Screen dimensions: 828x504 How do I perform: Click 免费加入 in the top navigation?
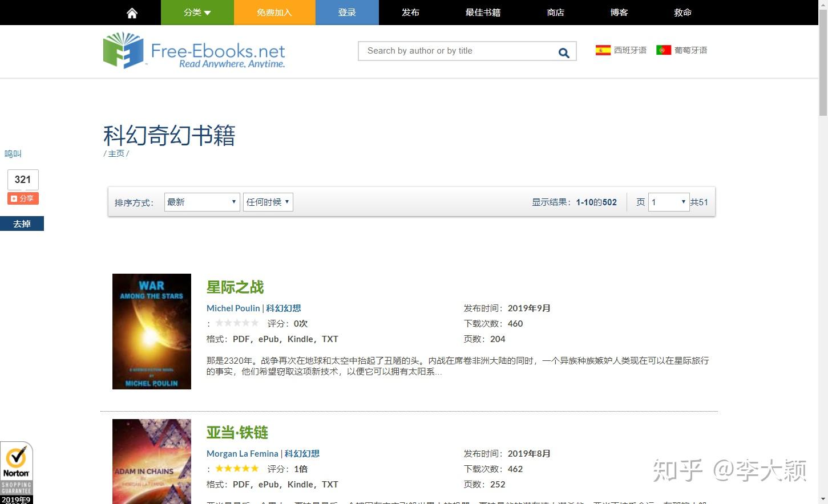tap(274, 13)
